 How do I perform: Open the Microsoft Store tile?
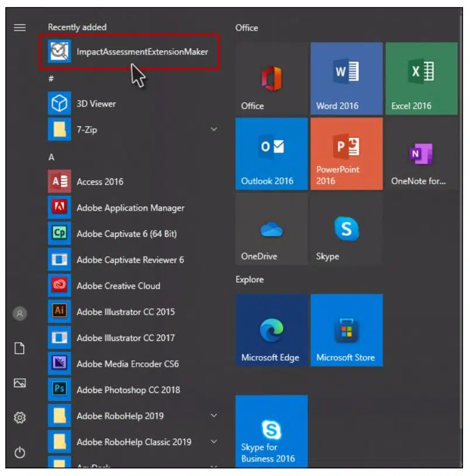(x=346, y=330)
